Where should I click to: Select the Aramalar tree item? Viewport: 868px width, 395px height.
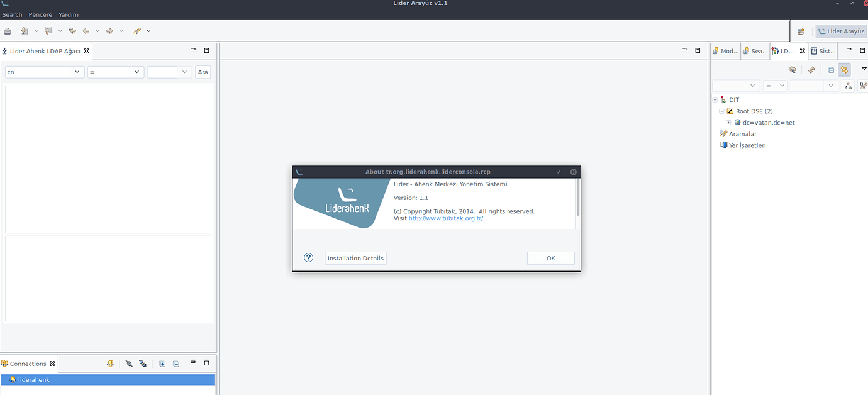(743, 134)
